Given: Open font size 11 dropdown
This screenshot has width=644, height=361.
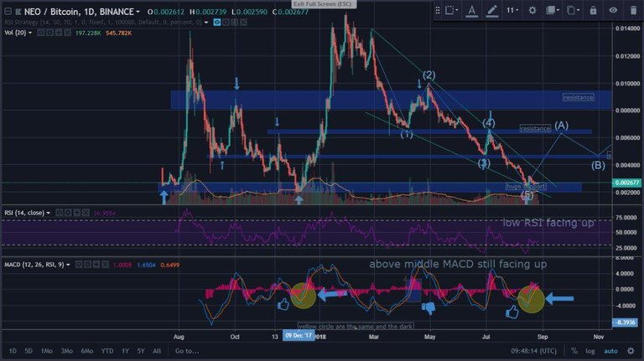Looking at the screenshot, I should (512, 10).
